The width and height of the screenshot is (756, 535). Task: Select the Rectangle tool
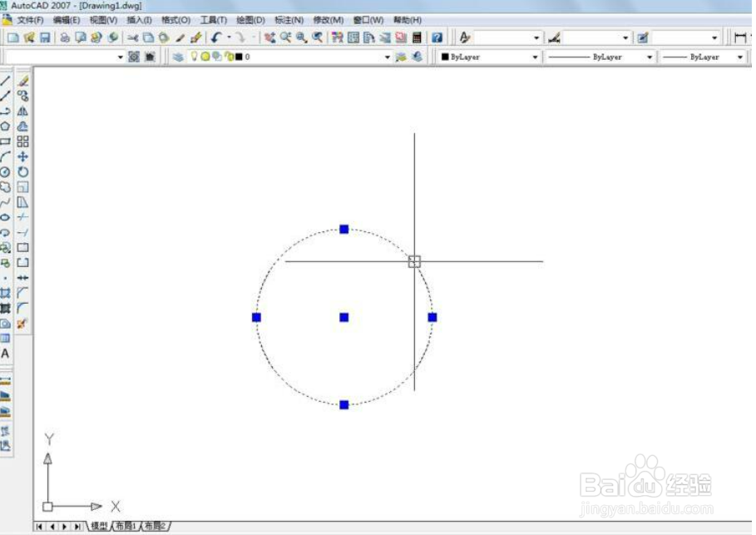click(7, 141)
